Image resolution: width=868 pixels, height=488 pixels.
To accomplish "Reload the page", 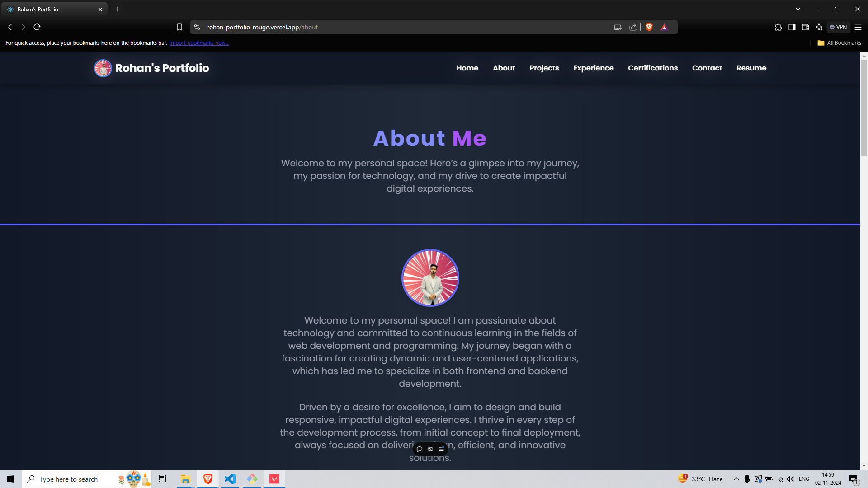I will 37,27.
